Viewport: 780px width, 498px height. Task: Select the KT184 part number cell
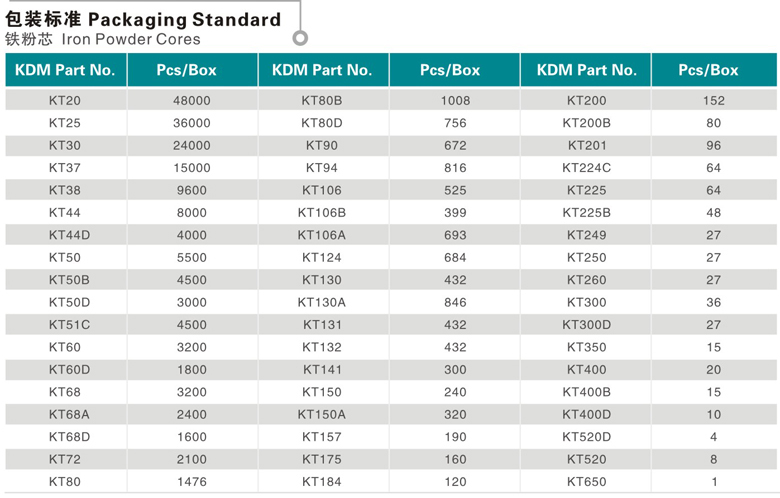pyautogui.click(x=322, y=482)
